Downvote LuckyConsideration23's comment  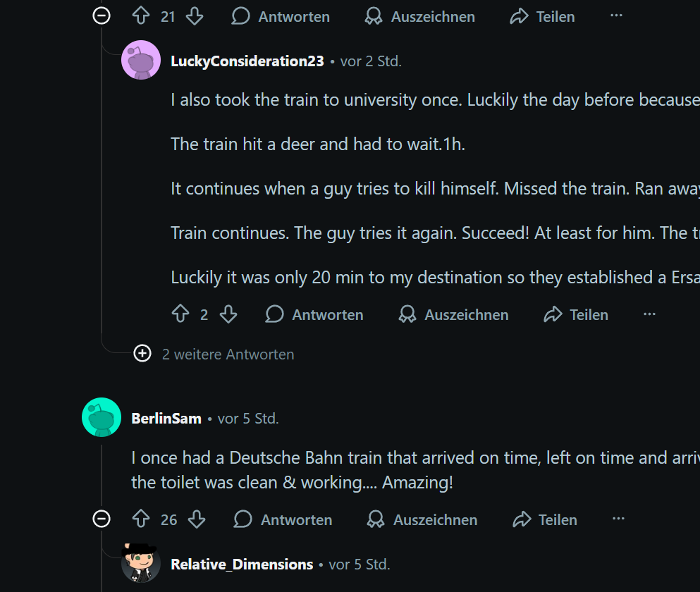[x=228, y=314]
